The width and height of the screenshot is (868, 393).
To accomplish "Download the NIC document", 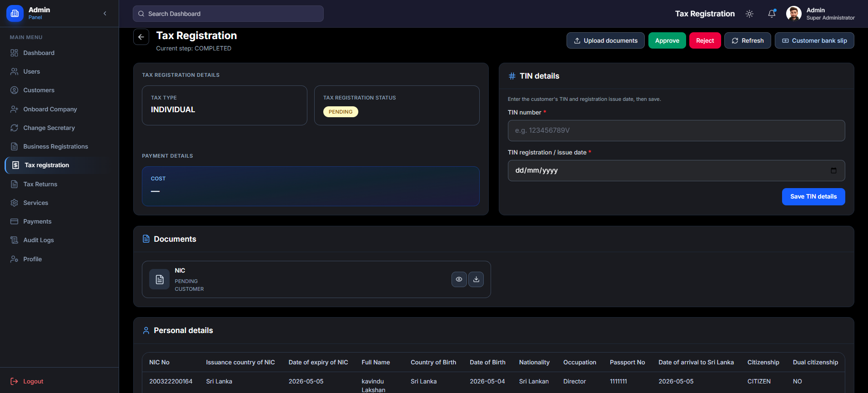I will (x=476, y=279).
